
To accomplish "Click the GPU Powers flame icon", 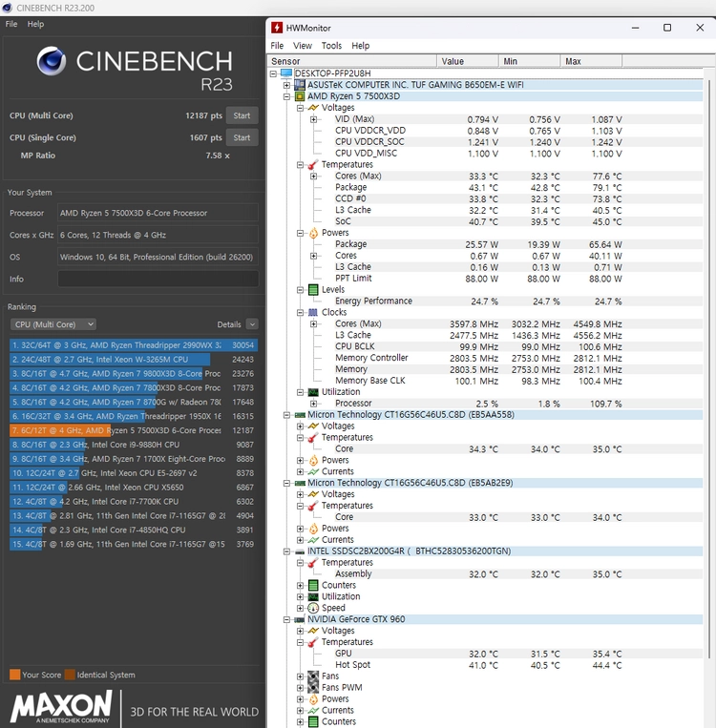I will [313, 699].
